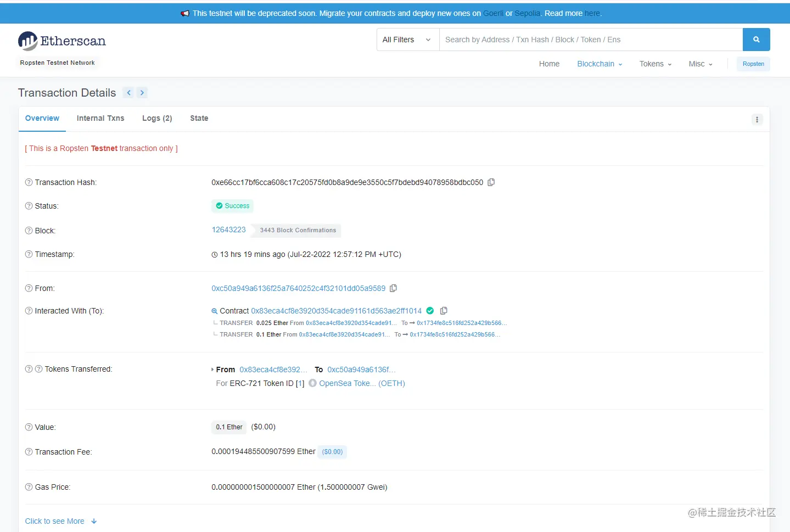Click the Success status badge
The width and height of the screenshot is (790, 532).
232,206
